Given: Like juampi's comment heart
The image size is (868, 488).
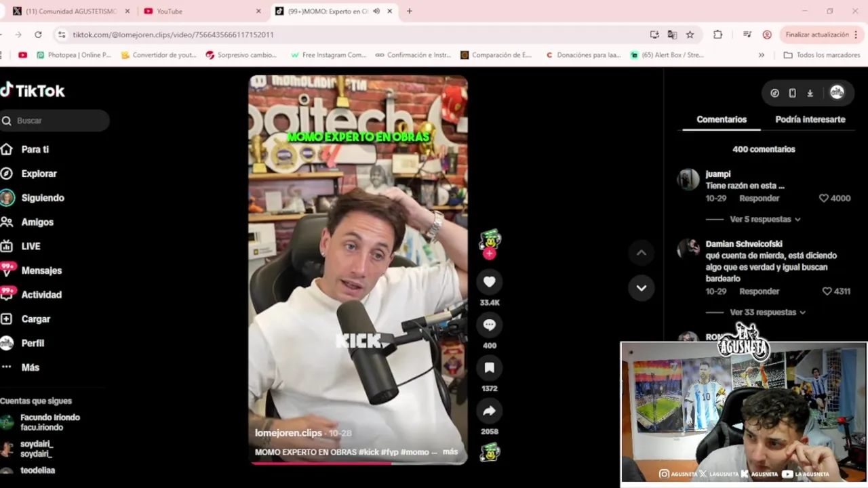Looking at the screenshot, I should [x=824, y=199].
